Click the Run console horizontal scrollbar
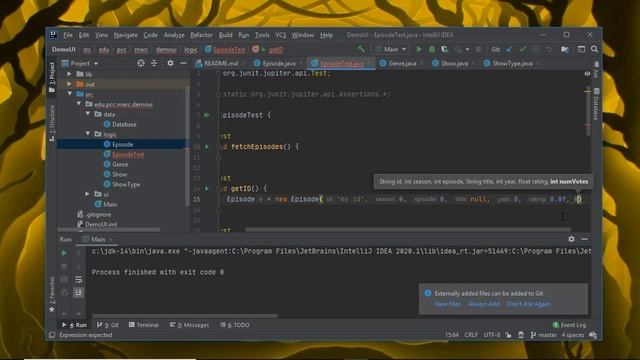640x360 pixels. coord(184,316)
